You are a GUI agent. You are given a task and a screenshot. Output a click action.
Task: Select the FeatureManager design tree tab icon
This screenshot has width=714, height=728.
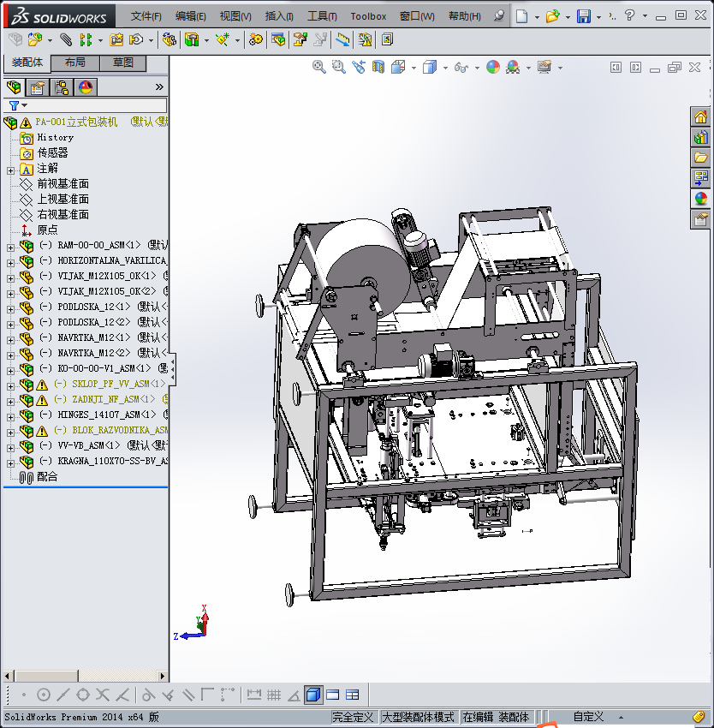point(14,87)
